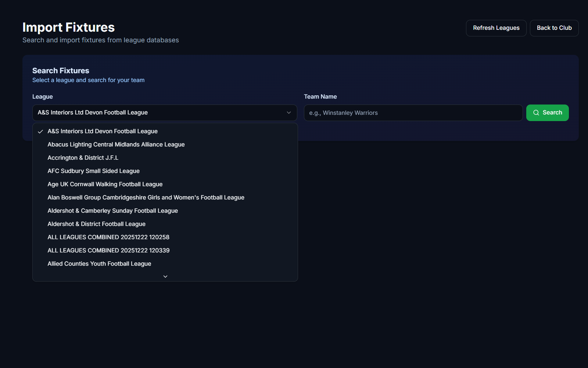Open the League combo box
The image size is (588, 368).
(164, 113)
